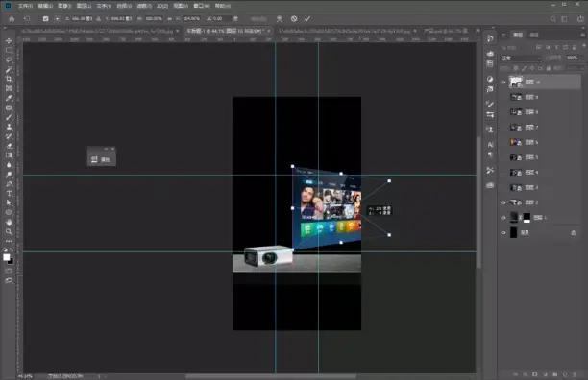Image resolution: width=588 pixels, height=380 pixels.
Task: Set the background color swatch
Action: [11, 261]
